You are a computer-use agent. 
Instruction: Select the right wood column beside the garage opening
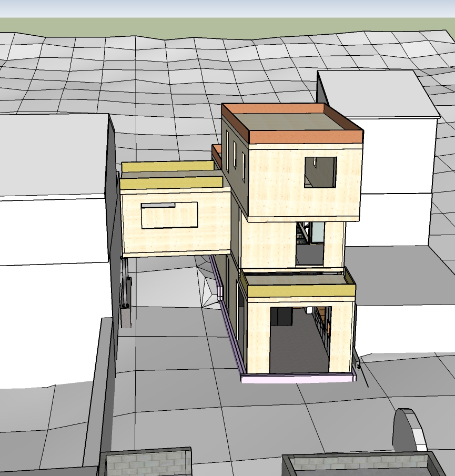pos(341,337)
